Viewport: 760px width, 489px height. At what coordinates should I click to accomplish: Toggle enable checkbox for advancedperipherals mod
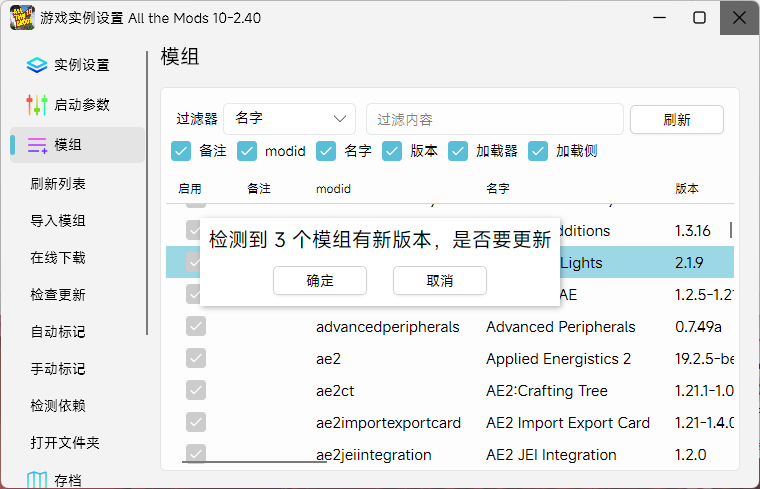196,327
